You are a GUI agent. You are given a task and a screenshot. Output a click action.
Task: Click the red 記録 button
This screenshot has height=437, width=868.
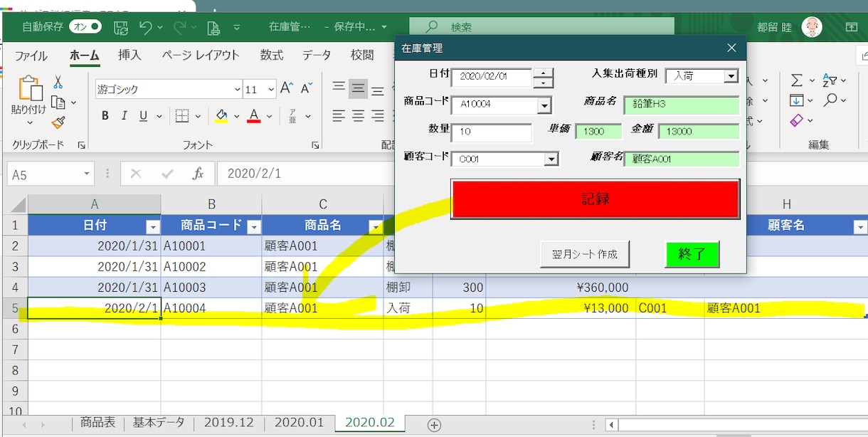(x=596, y=199)
